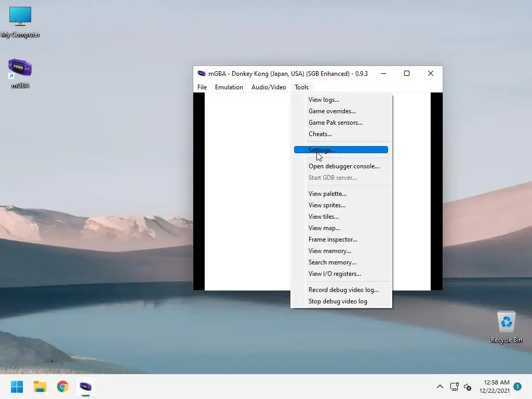Click the mGBA title bar app icon

(202, 73)
